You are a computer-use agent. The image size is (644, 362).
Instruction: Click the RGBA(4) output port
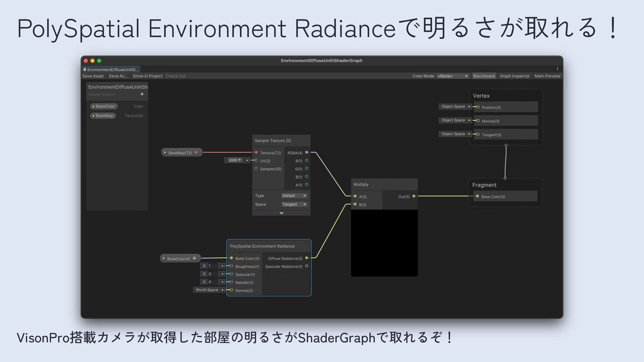click(307, 153)
